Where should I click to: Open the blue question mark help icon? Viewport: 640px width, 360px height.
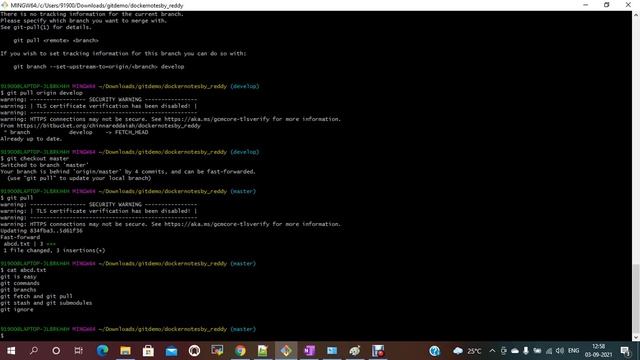point(435,351)
